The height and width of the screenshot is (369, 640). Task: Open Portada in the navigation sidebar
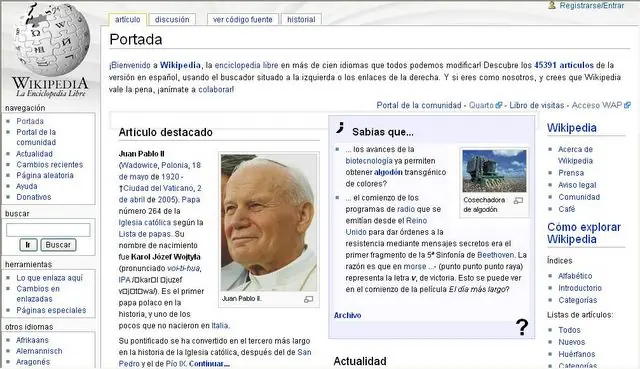(x=30, y=121)
